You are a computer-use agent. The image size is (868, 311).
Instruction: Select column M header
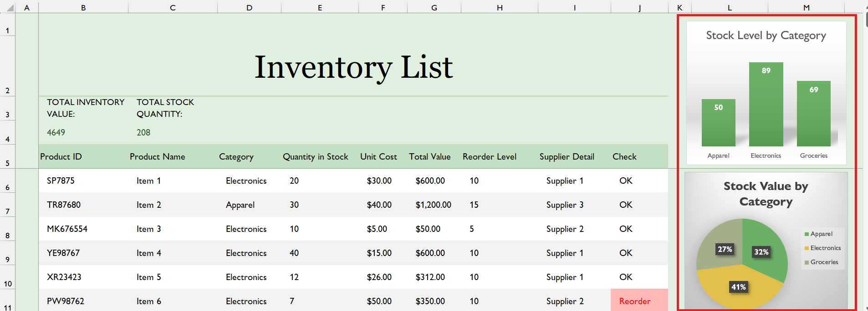point(806,8)
